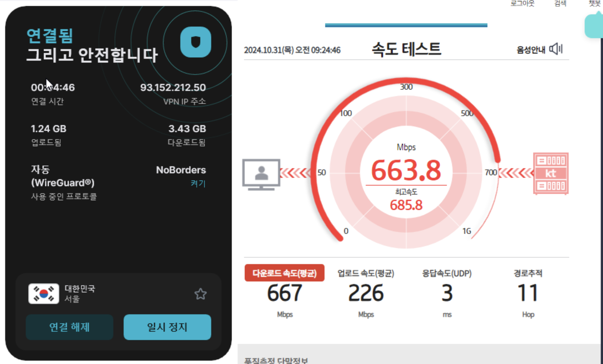Click the 음성안내 speaker icon

tap(556, 49)
